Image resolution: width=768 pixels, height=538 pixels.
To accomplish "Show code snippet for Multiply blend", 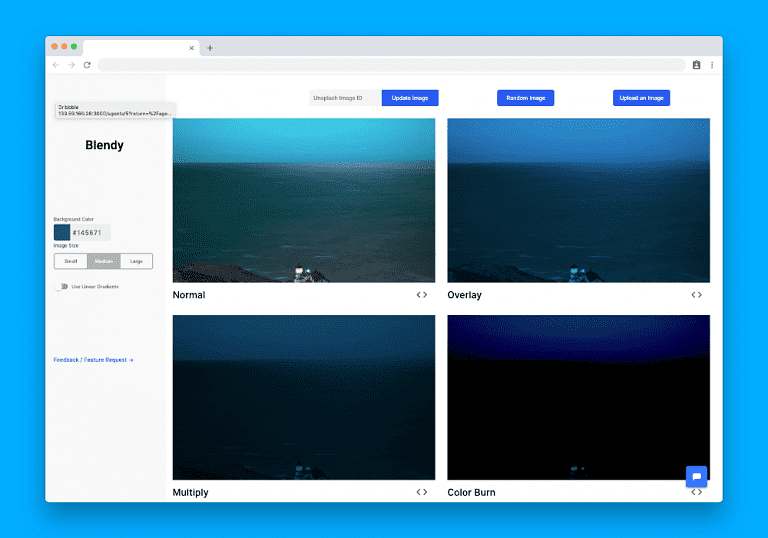I will click(x=422, y=492).
